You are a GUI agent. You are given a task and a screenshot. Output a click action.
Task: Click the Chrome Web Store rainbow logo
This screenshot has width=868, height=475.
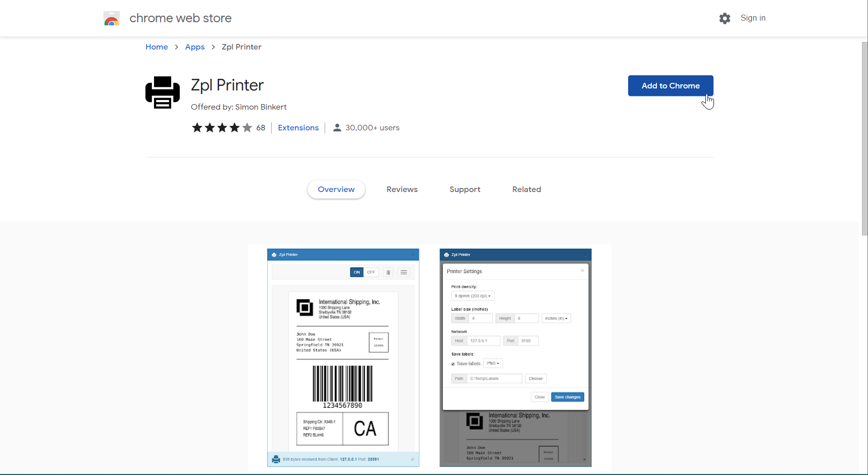(111, 18)
